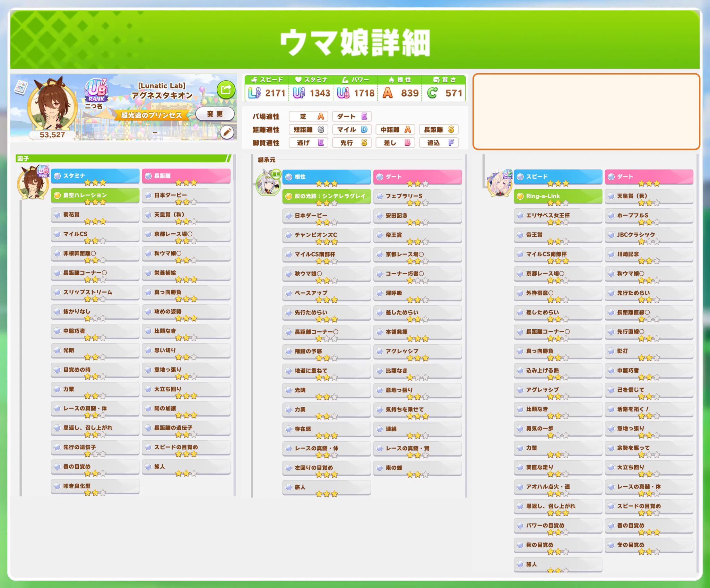
Task: Click the 菊花賞 factor row
Action: [x=95, y=215]
